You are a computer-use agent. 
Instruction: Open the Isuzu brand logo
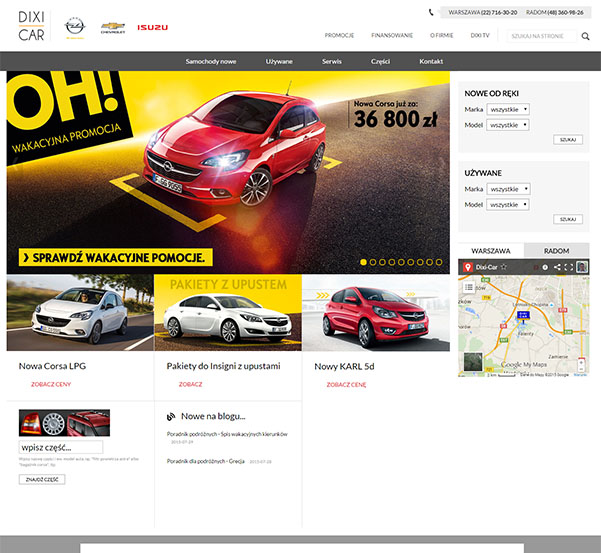pyautogui.click(x=153, y=27)
